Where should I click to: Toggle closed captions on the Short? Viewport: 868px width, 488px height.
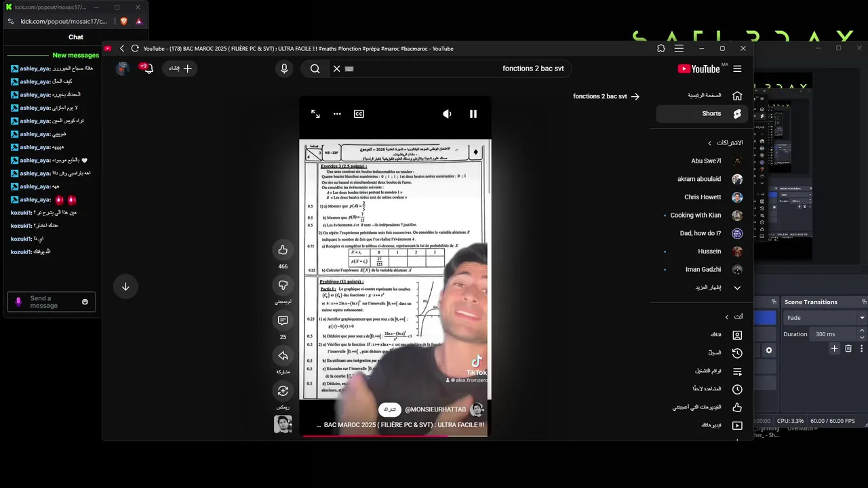(359, 114)
